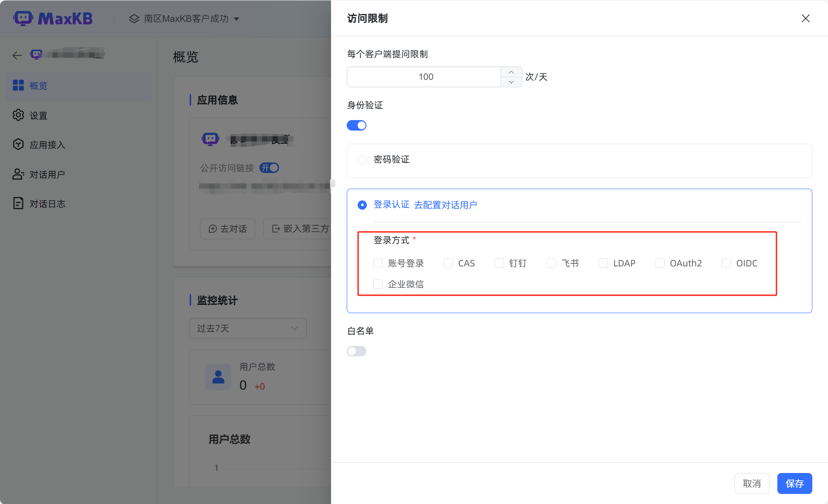Click the +0 user change value

tap(259, 386)
